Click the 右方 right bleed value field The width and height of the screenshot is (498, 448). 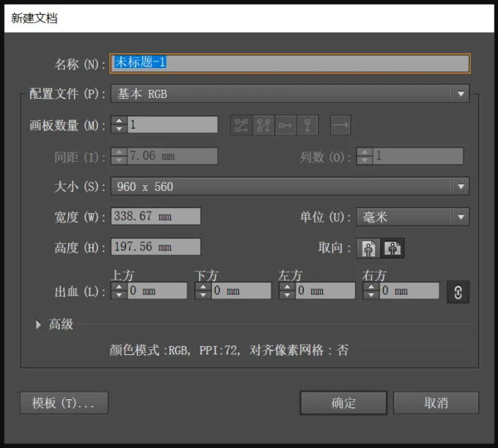point(409,290)
